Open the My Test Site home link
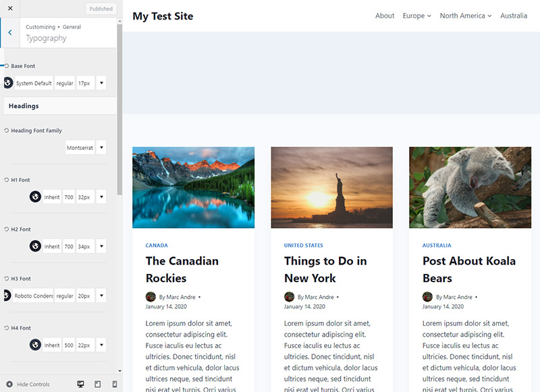This screenshot has height=392, width=540. point(163,16)
